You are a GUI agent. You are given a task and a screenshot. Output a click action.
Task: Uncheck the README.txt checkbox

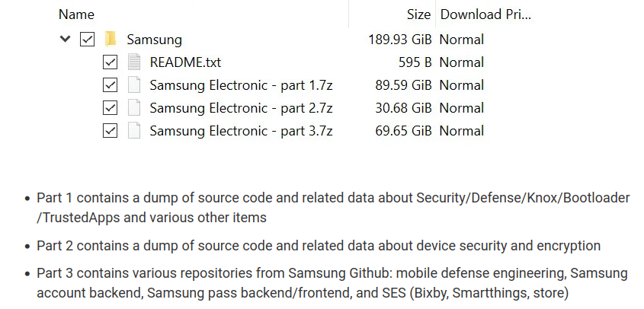[110, 62]
